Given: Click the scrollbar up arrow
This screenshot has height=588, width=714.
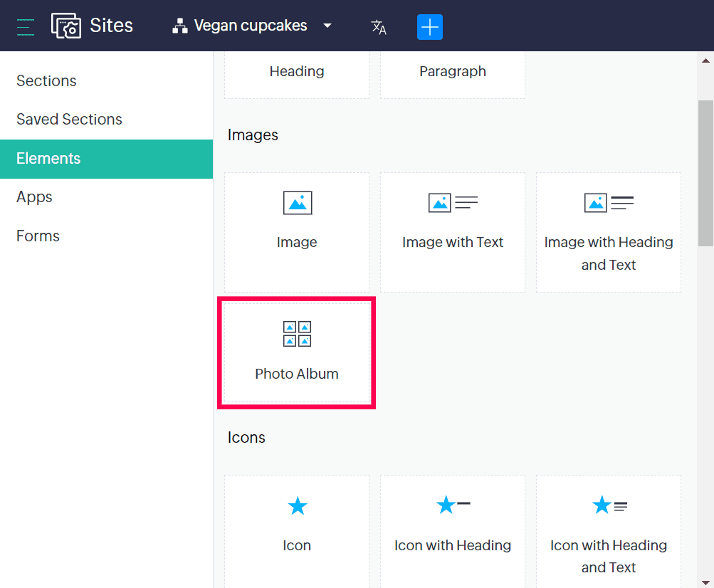Looking at the screenshot, I should [x=705, y=61].
